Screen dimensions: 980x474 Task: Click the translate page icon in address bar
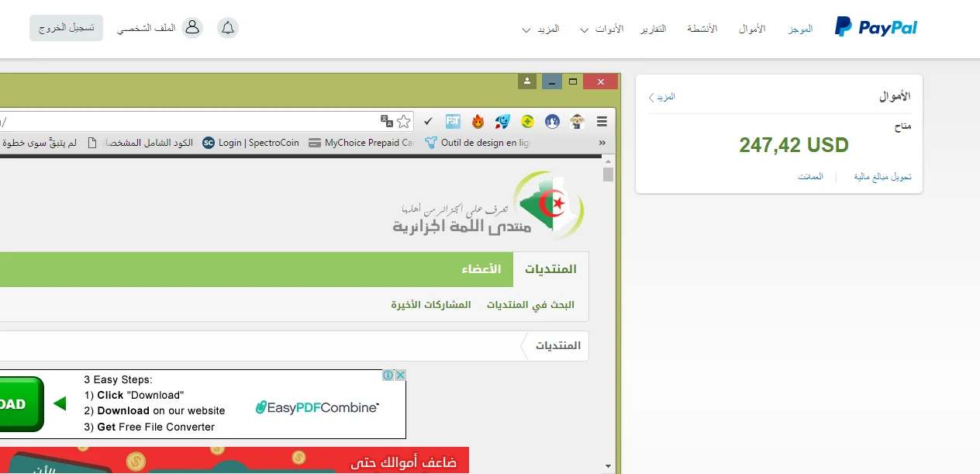[387, 121]
